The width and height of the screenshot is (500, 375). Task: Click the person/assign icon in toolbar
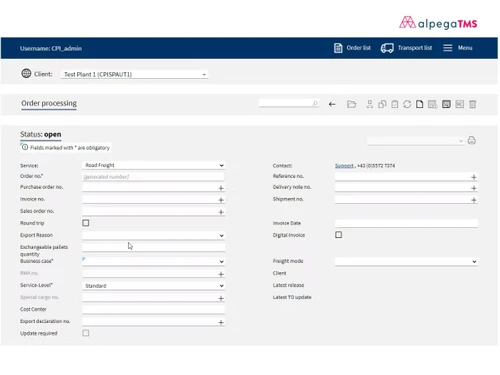(x=369, y=104)
